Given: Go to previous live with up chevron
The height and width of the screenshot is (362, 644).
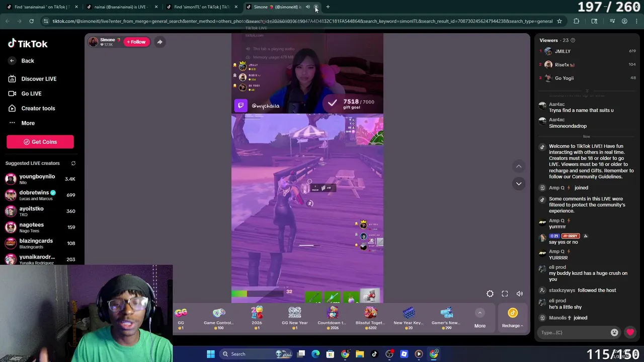Looking at the screenshot, I should tap(519, 166).
